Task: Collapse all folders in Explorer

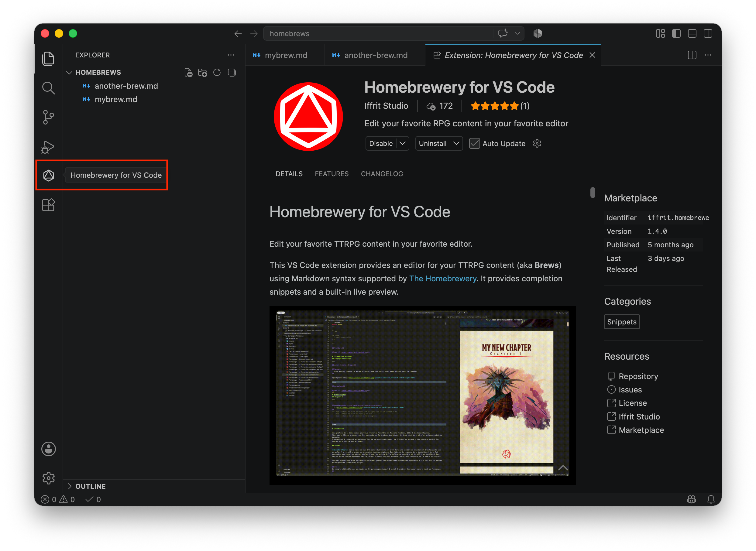Action: (x=232, y=72)
